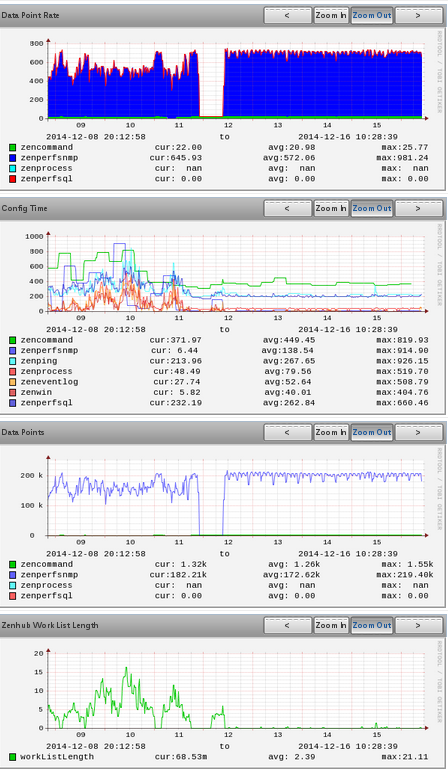Click 'cur:68.53m' workListLength value
Viewport: 448px width, 769px height.
181,757
